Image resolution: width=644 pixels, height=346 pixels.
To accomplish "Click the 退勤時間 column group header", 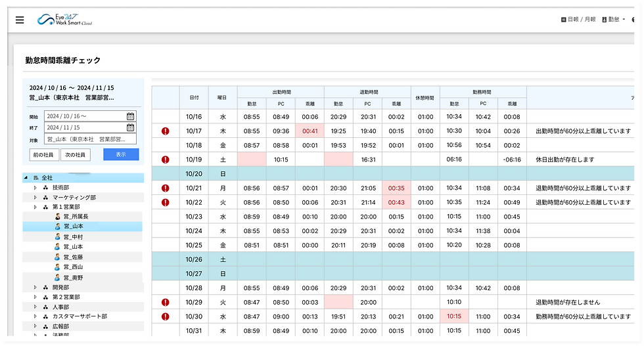I will (x=368, y=93).
